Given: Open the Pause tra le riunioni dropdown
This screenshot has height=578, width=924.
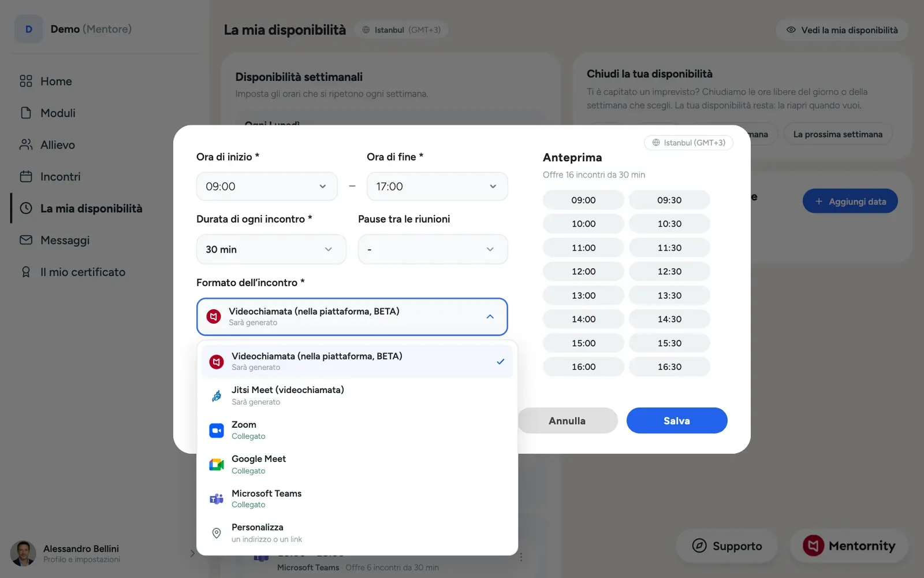Looking at the screenshot, I should 433,249.
